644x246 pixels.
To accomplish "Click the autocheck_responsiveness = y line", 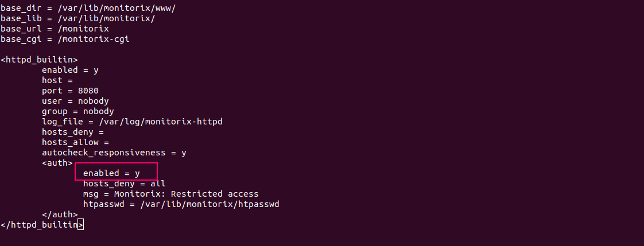I will pos(114,153).
